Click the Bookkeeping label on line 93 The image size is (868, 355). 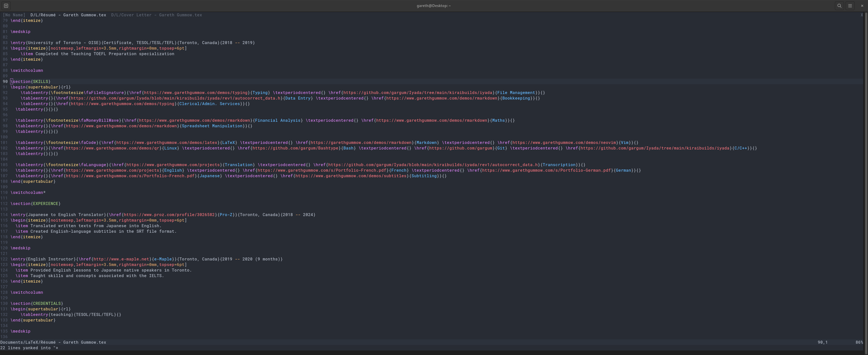tap(516, 98)
